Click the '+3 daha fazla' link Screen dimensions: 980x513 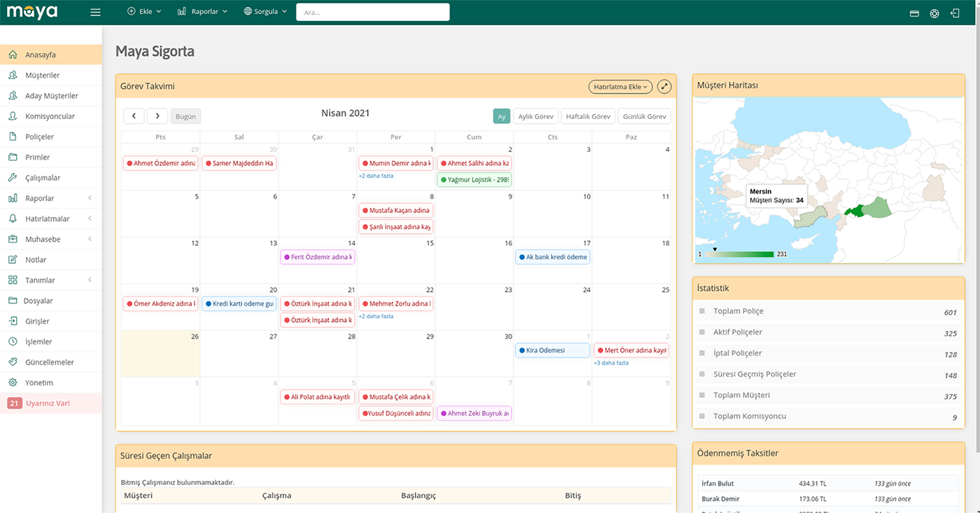pyautogui.click(x=611, y=363)
